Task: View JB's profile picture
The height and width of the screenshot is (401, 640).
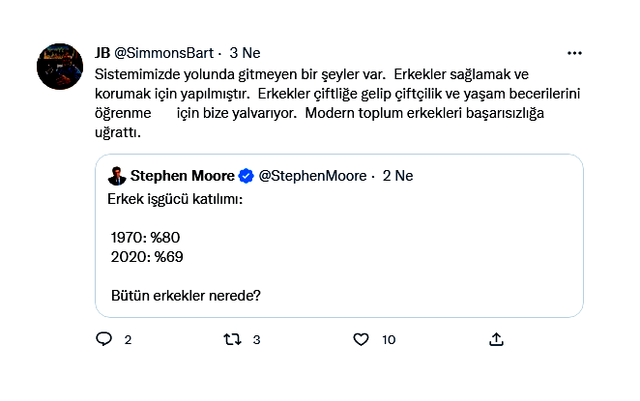Action: tap(60, 66)
